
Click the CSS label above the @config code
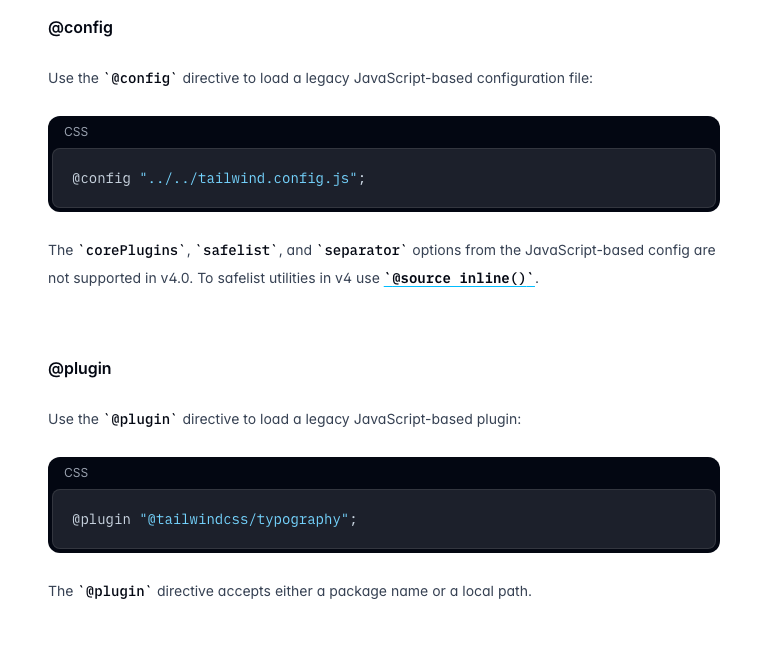tap(76, 132)
